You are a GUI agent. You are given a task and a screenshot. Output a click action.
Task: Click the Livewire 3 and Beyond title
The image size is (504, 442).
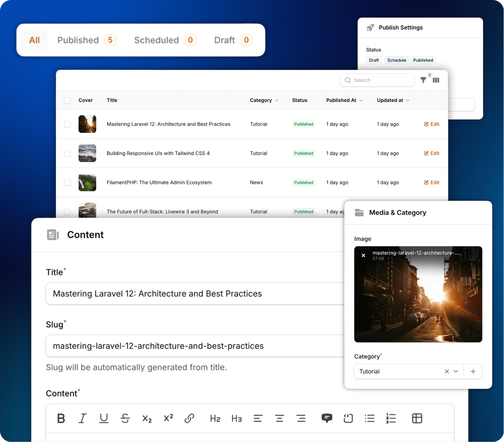(162, 212)
